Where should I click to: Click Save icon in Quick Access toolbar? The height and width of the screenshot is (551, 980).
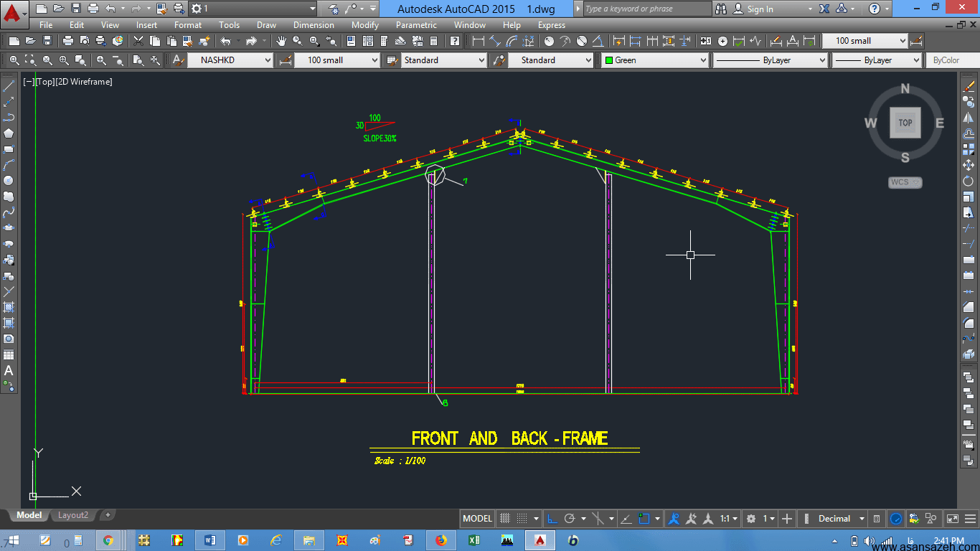coord(75,9)
